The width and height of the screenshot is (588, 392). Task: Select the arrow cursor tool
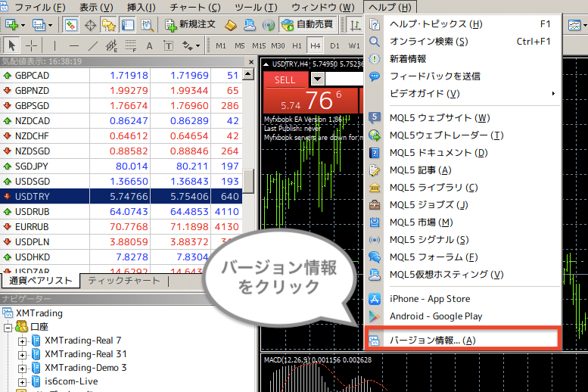click(11, 45)
